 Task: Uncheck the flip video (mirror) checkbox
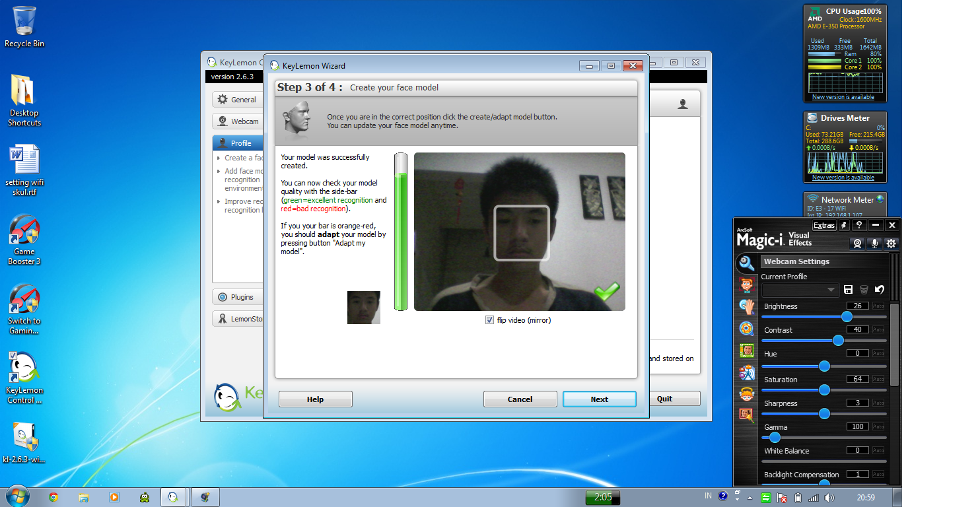[489, 320]
